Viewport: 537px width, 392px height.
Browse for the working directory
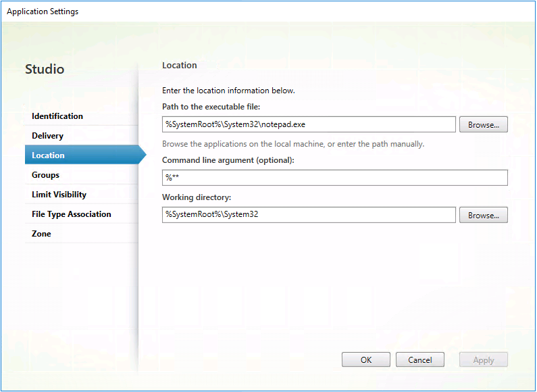pyautogui.click(x=483, y=215)
